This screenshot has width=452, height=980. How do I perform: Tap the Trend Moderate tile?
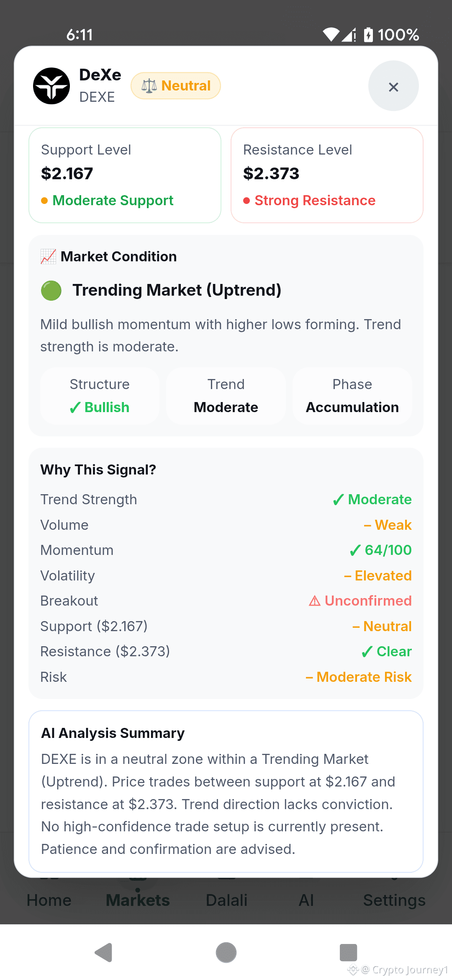[226, 396]
